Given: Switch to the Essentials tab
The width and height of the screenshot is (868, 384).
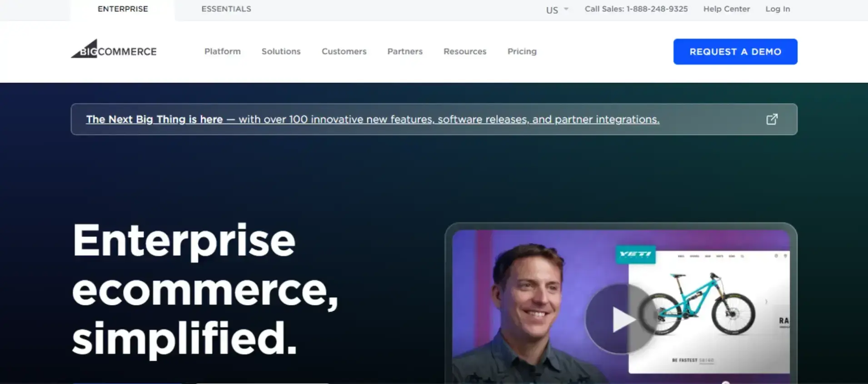Looking at the screenshot, I should point(226,9).
